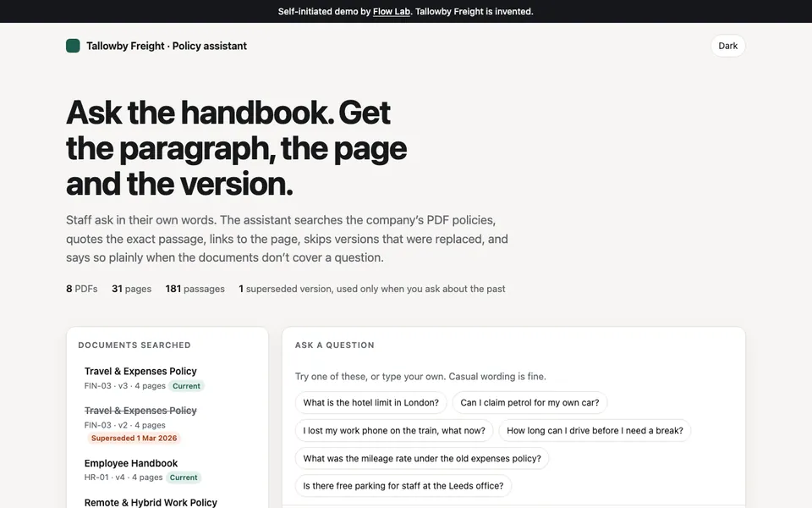Pick the lost work phone question chip

tap(394, 430)
